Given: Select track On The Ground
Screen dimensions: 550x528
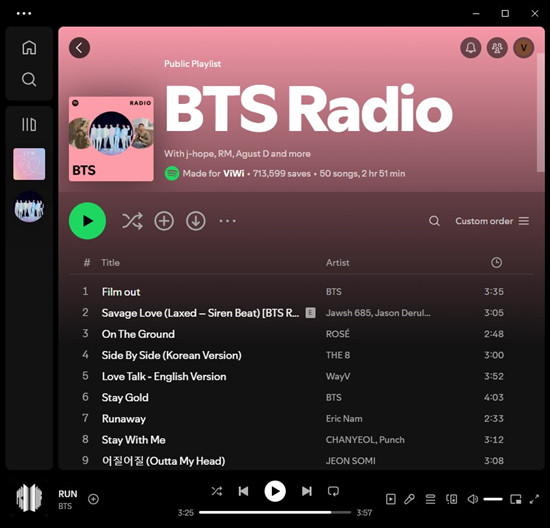Looking at the screenshot, I should tap(138, 334).
